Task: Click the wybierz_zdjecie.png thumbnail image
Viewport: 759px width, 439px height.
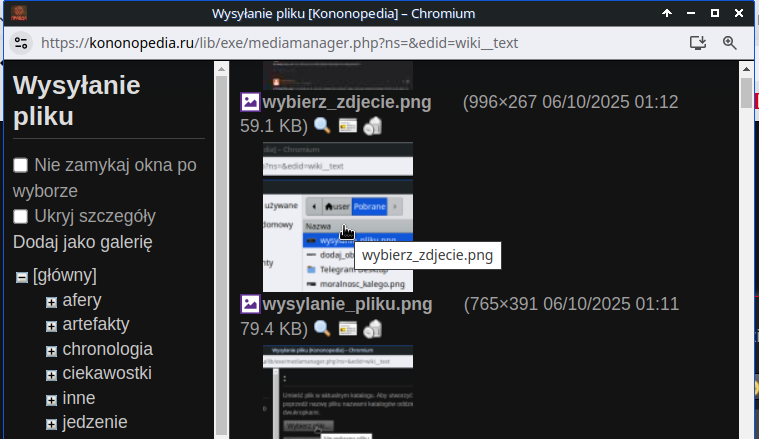Action: (x=337, y=217)
